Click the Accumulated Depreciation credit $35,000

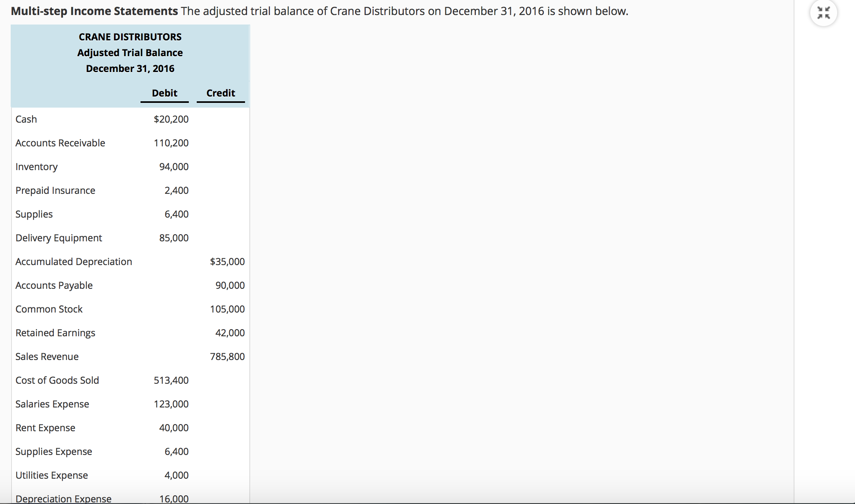(227, 261)
